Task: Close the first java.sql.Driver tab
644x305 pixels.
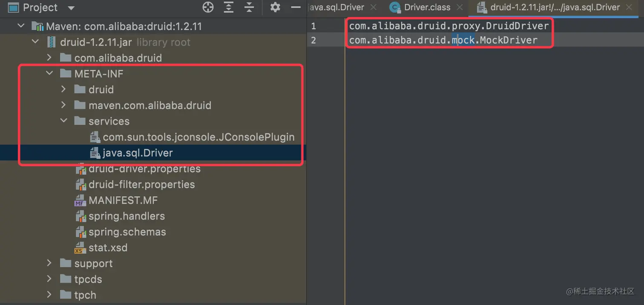Action: tap(373, 7)
